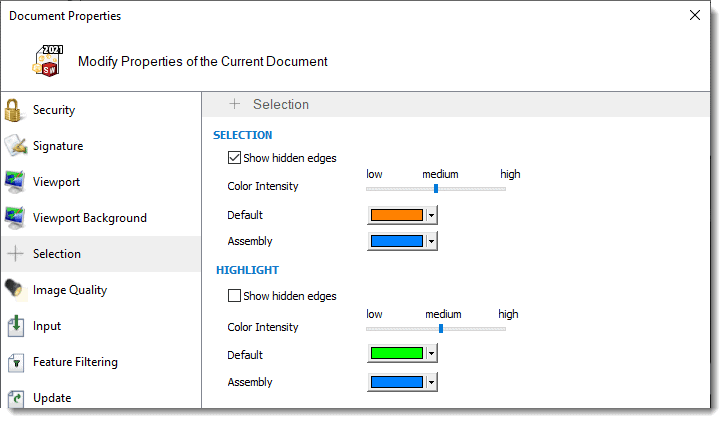
Task: Open the Selection Default color dropdown arrow
Action: tap(431, 215)
